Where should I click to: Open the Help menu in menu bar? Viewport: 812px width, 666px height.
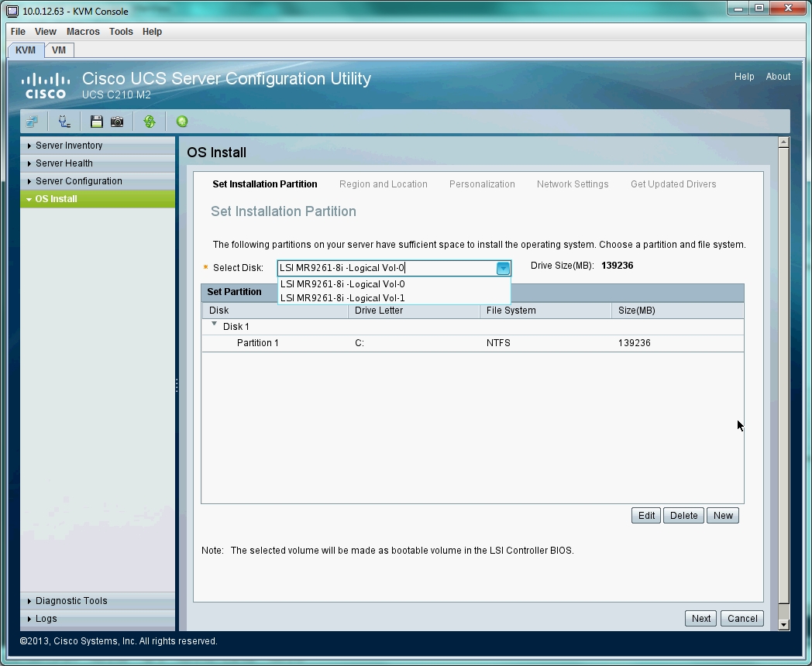point(152,32)
